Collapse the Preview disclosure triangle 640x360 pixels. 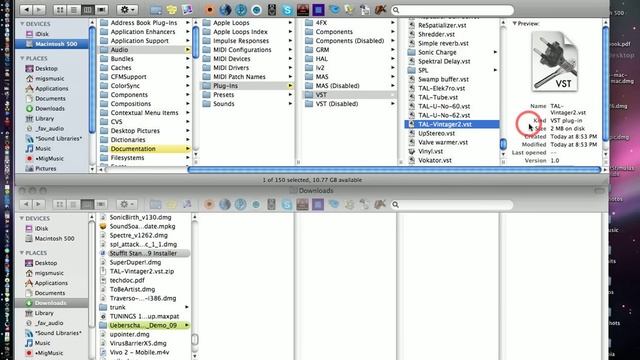[515, 24]
